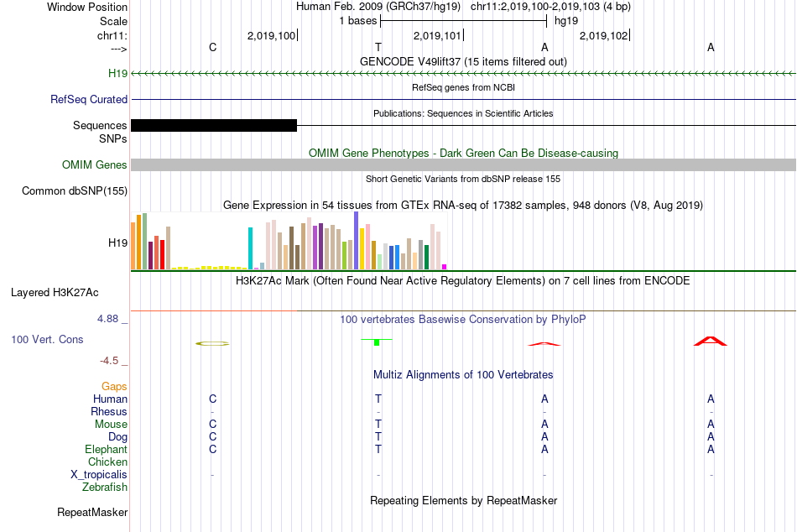Click the GENCODE V49lift37 track title

[463, 61]
